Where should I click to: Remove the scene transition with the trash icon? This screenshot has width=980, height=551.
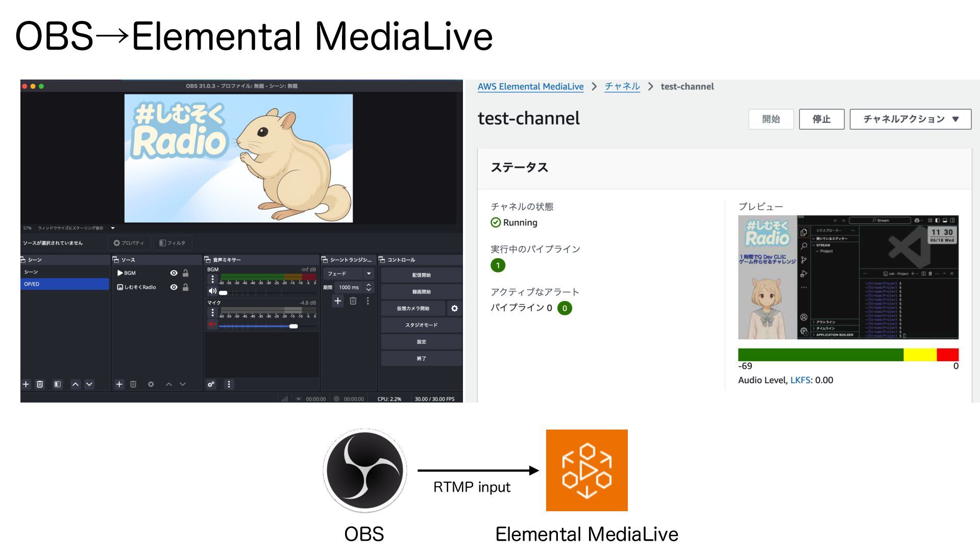pyautogui.click(x=353, y=301)
